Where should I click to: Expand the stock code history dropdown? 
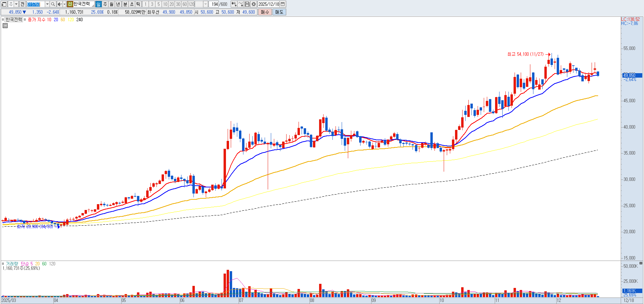click(x=47, y=4)
